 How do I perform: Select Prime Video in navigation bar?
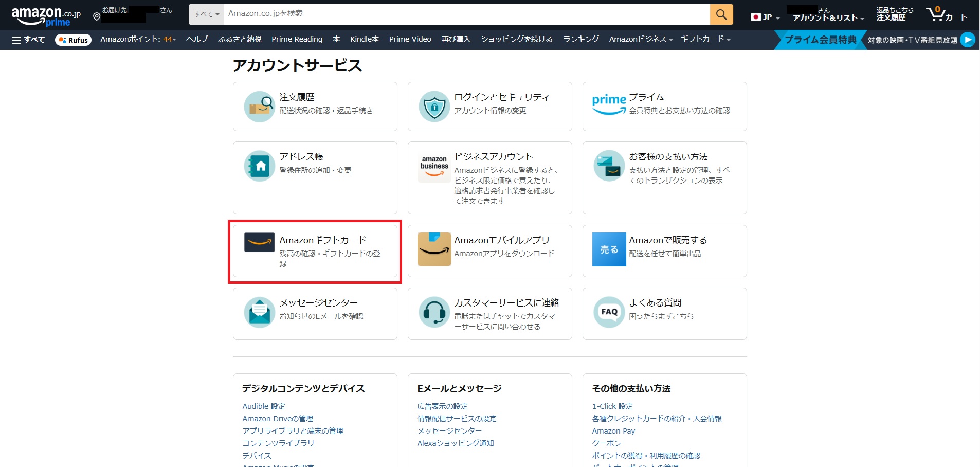(410, 39)
